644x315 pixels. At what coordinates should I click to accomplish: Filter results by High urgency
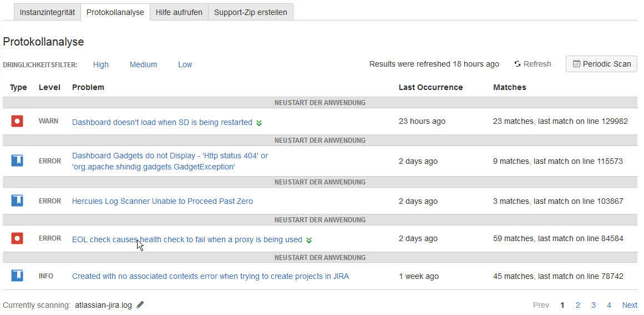click(x=100, y=64)
